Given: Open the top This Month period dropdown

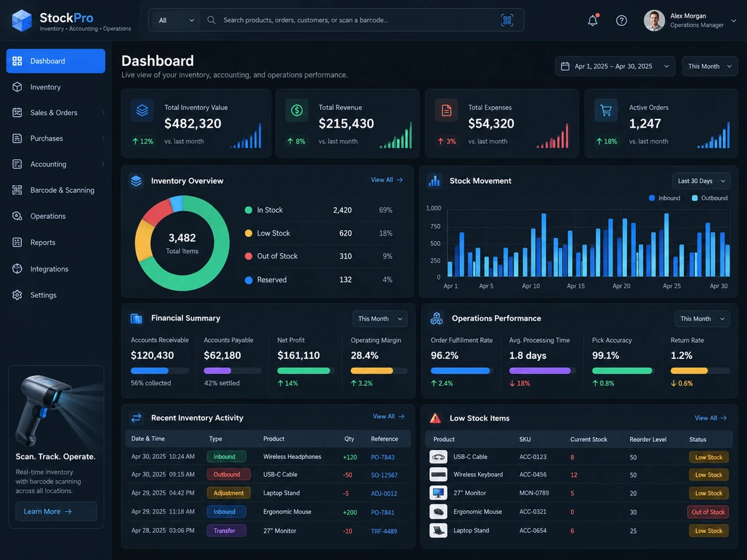Looking at the screenshot, I should click(710, 67).
